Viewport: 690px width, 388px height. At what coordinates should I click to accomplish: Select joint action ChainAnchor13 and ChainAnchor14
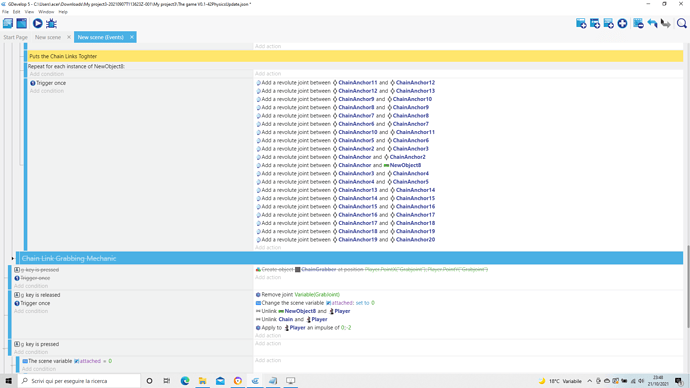click(x=345, y=190)
